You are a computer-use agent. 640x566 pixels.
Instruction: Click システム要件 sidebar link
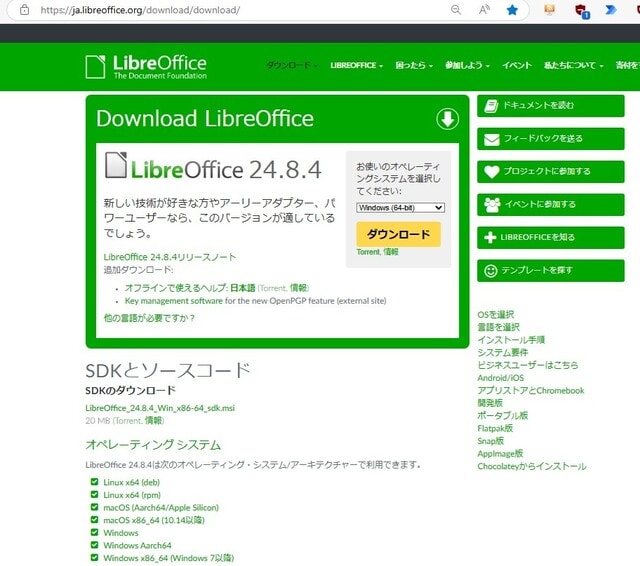point(502,353)
